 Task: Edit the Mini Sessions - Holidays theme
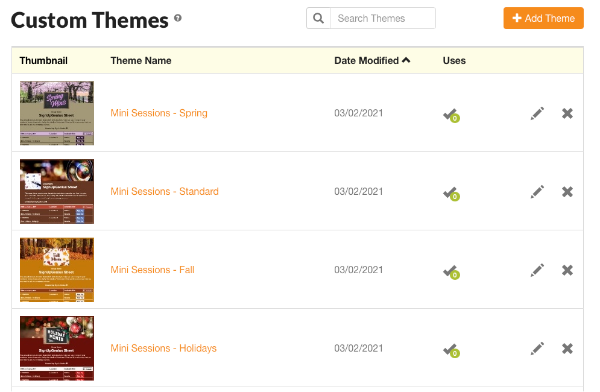537,348
